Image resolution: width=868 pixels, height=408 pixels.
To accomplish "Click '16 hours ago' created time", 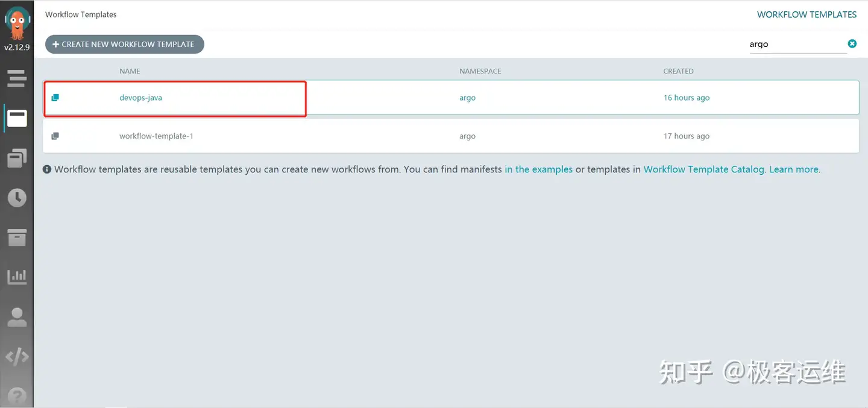I will point(687,98).
